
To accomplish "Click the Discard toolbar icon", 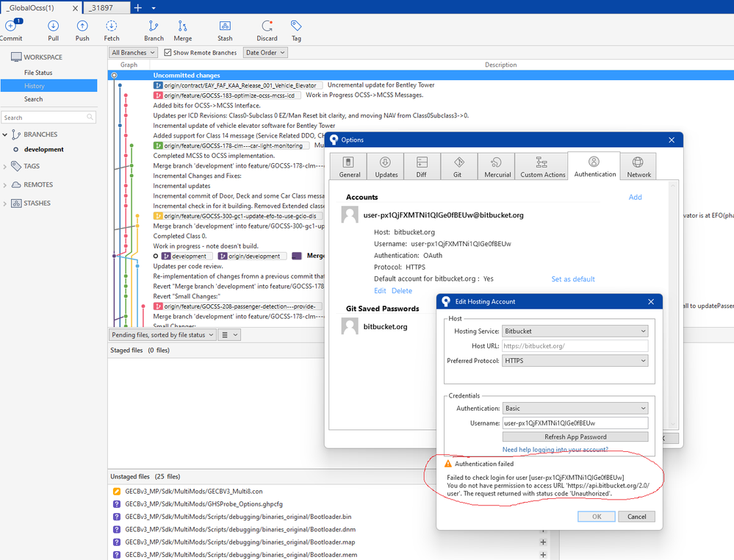I will pos(267,30).
